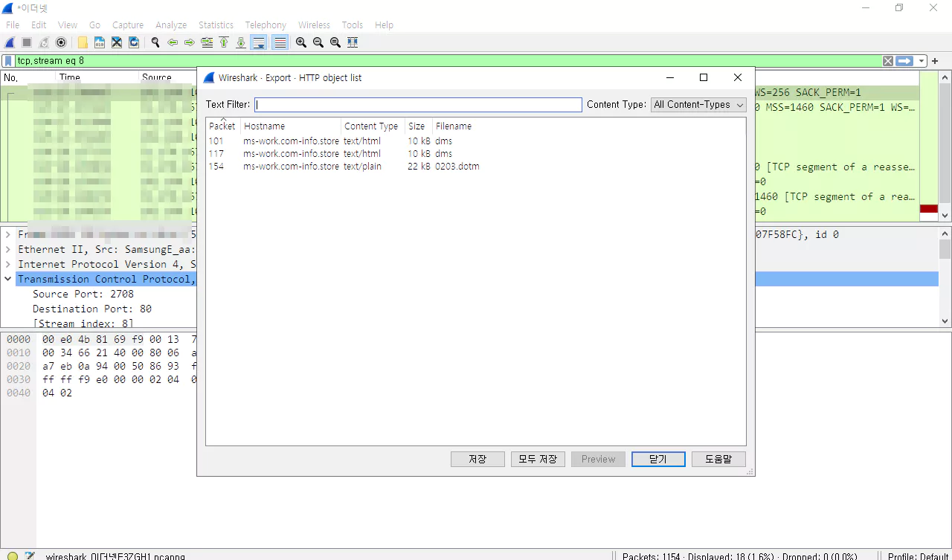Sort objects by Size column header

[x=419, y=126]
